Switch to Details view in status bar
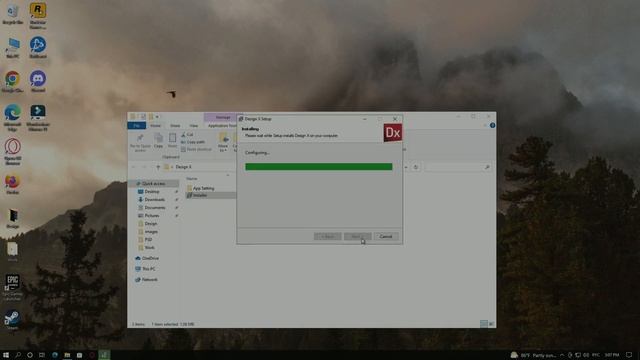This screenshot has height=360, width=640. 484,324
